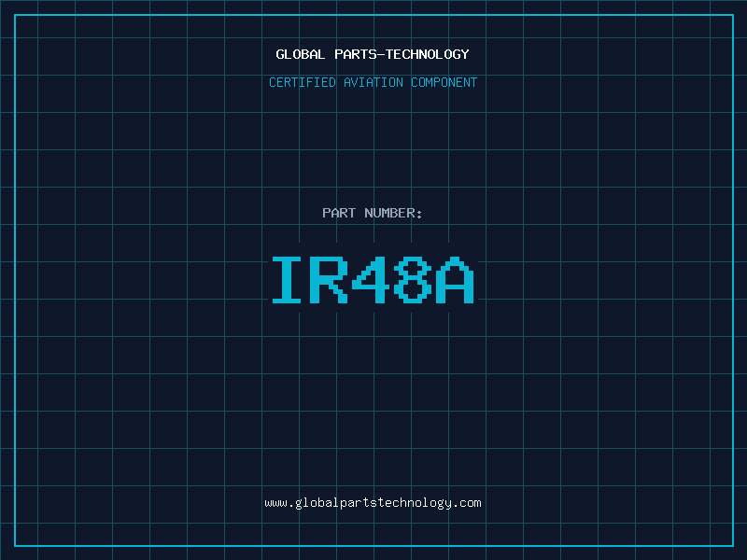Click the letter R in the part number
747x560 pixels.
click(331, 280)
